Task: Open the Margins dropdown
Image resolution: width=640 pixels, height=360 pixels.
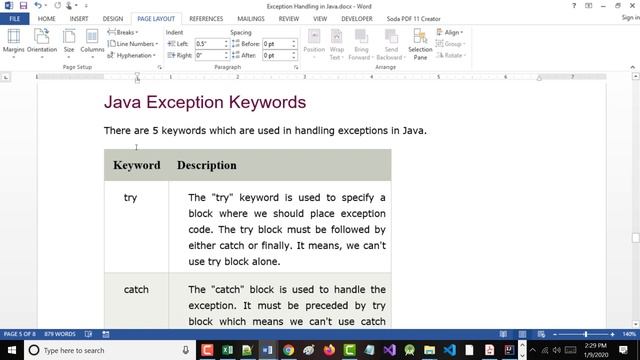Action: pyautogui.click(x=13, y=43)
